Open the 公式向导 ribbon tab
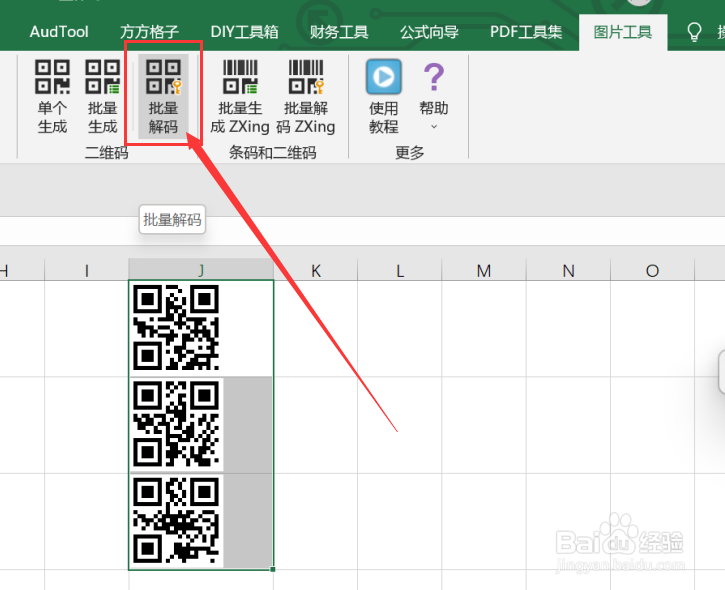Image resolution: width=725 pixels, height=590 pixels. [x=429, y=32]
